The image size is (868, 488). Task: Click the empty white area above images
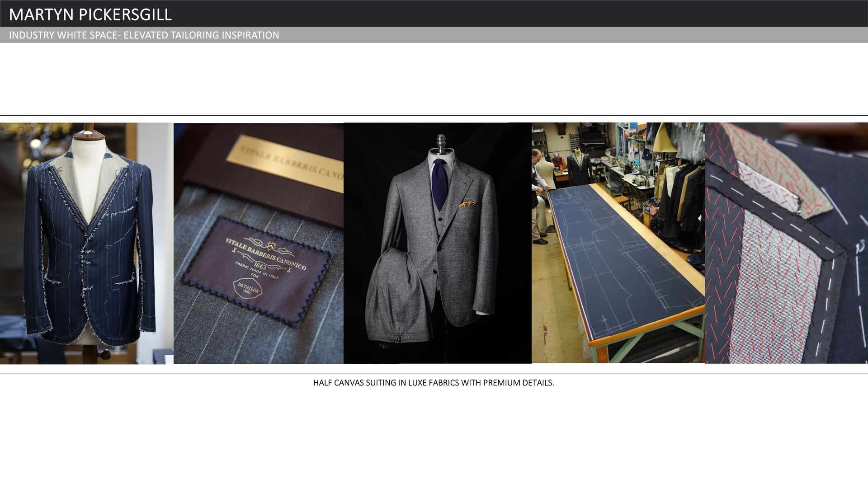tap(434, 79)
